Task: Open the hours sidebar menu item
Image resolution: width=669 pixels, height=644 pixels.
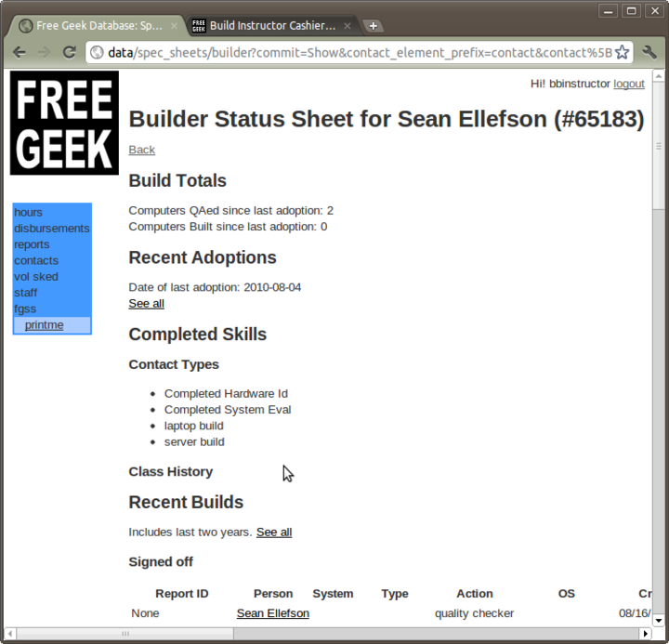Action: pyautogui.click(x=28, y=213)
